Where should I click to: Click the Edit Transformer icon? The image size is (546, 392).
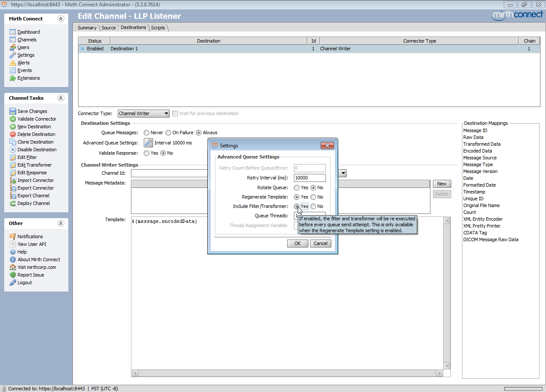coord(13,165)
